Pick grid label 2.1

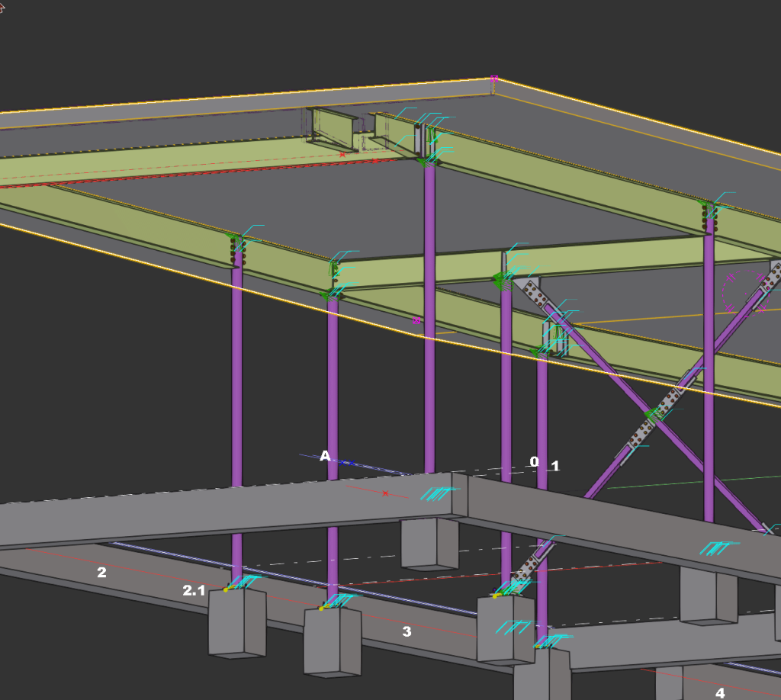[x=194, y=590]
